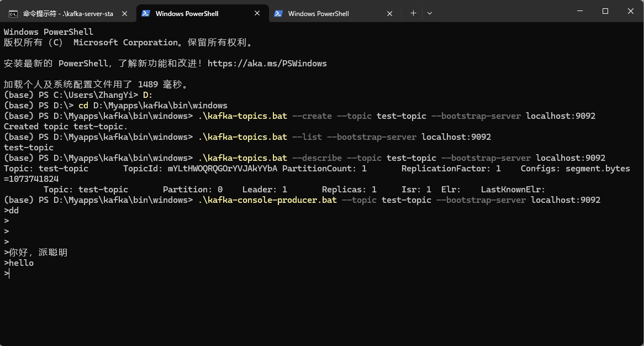Image resolution: width=644 pixels, height=346 pixels.
Task: Click the https://aka.ms/PSWindows link
Action: click(267, 63)
